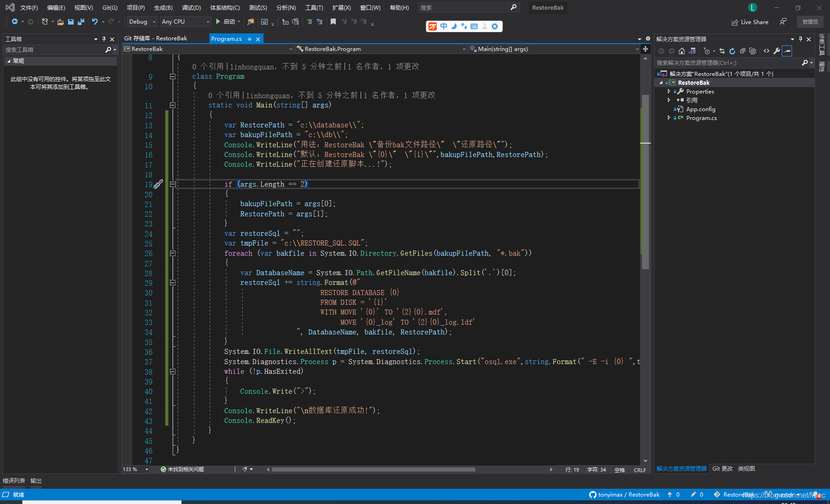This screenshot has width=830, height=504.
Task: Click 管理员 button
Action: pos(810,22)
